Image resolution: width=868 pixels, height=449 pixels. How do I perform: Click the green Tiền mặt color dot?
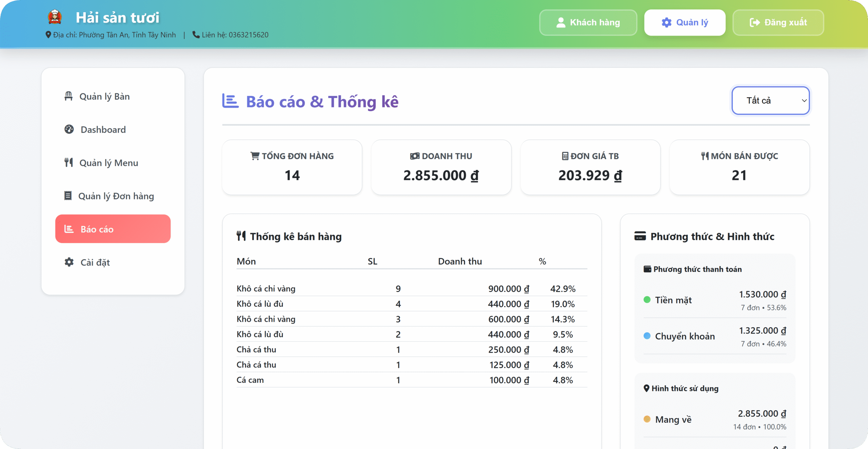[647, 300]
